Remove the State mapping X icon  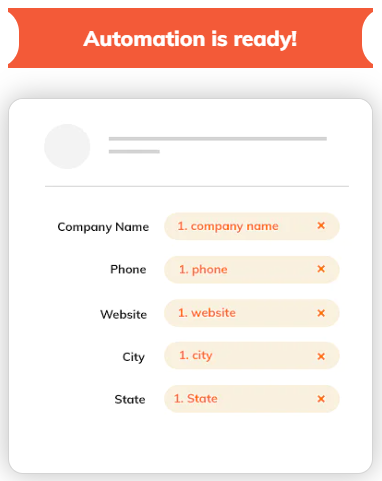tap(321, 399)
